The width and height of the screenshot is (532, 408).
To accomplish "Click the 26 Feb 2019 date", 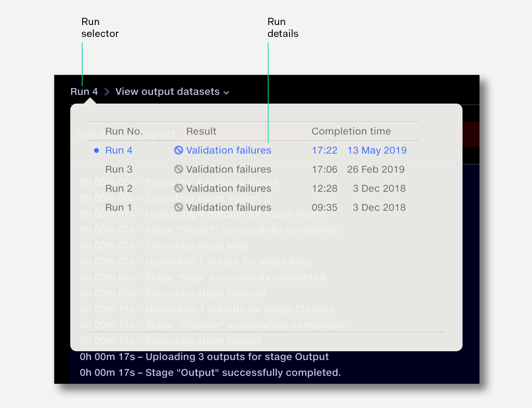I will tap(376, 169).
